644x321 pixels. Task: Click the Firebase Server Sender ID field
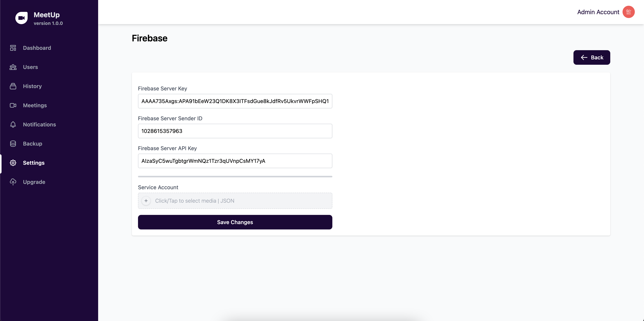[x=235, y=131]
